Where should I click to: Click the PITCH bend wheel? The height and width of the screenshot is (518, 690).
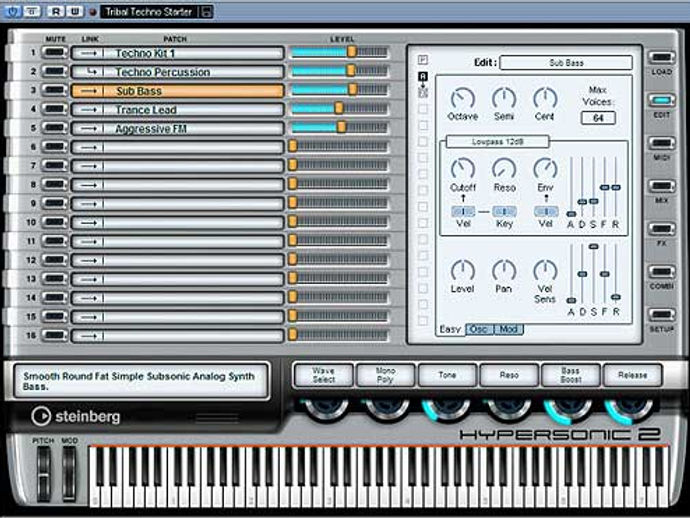tap(43, 474)
